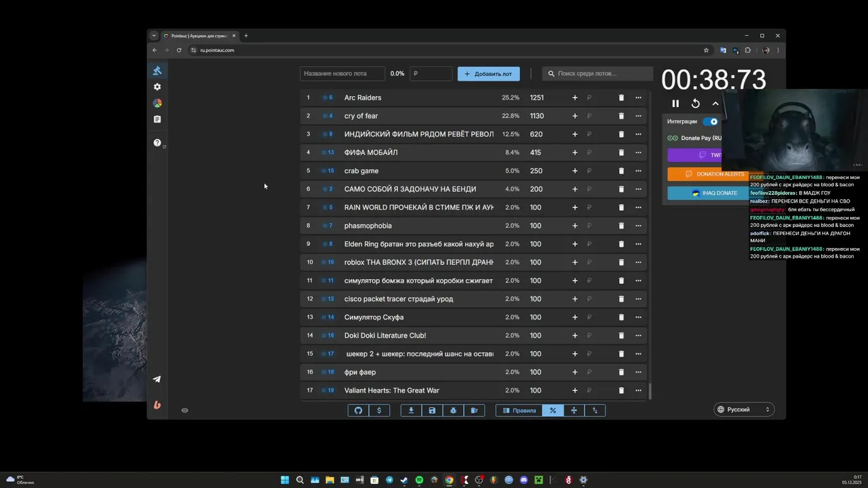Click the plus icon on фри фаер row

575,372
